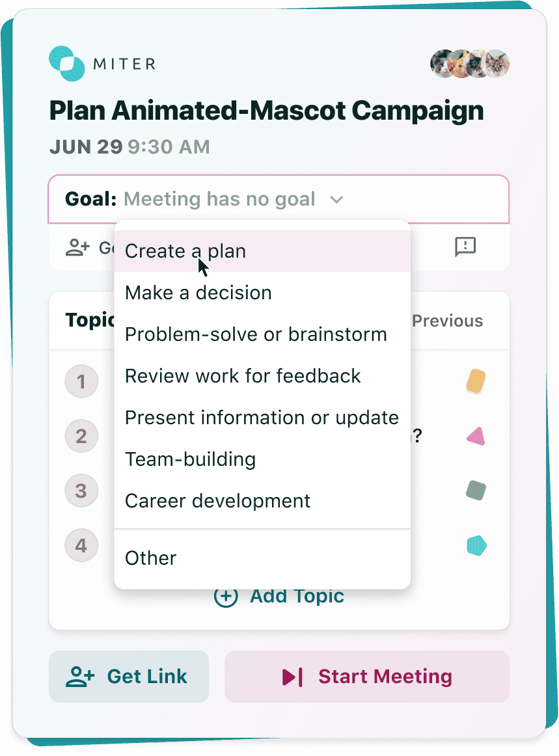The image size is (559, 756).
Task: Switch to the Previous tab
Action: coord(448,321)
